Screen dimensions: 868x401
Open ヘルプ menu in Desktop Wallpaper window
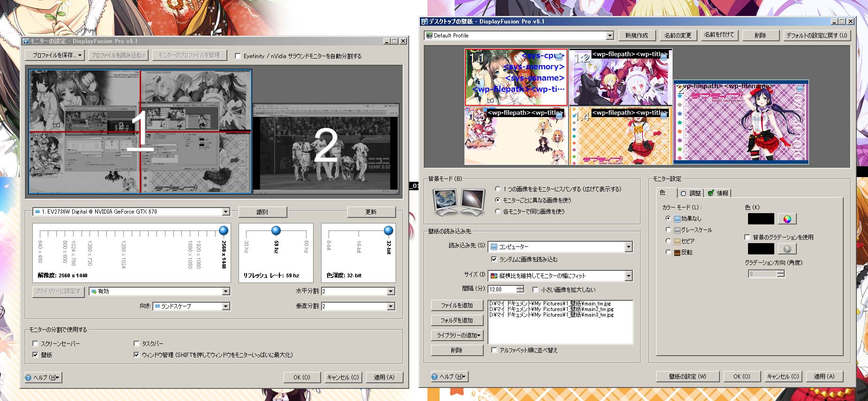[449, 377]
